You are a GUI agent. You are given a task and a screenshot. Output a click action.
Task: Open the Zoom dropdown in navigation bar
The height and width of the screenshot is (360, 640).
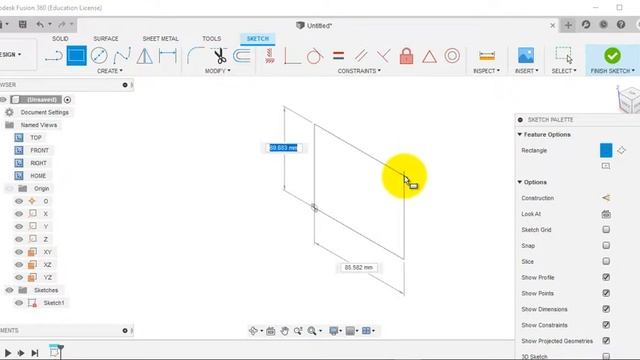(320, 331)
